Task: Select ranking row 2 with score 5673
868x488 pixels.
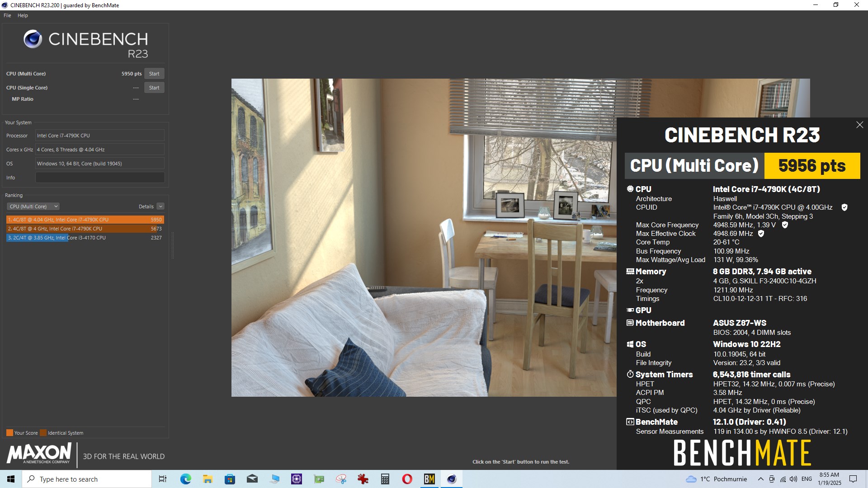Action: point(85,229)
